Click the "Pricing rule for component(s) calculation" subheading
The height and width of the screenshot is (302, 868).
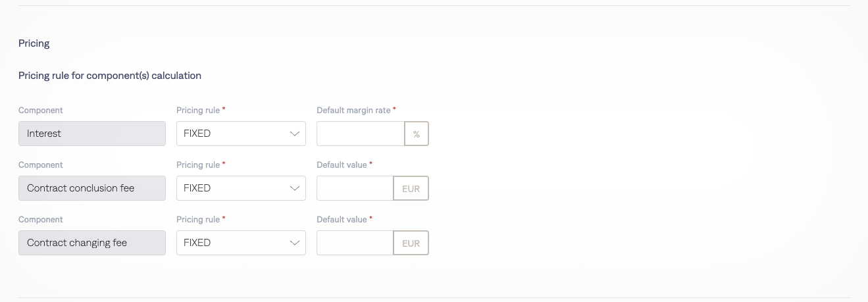pyautogui.click(x=110, y=76)
